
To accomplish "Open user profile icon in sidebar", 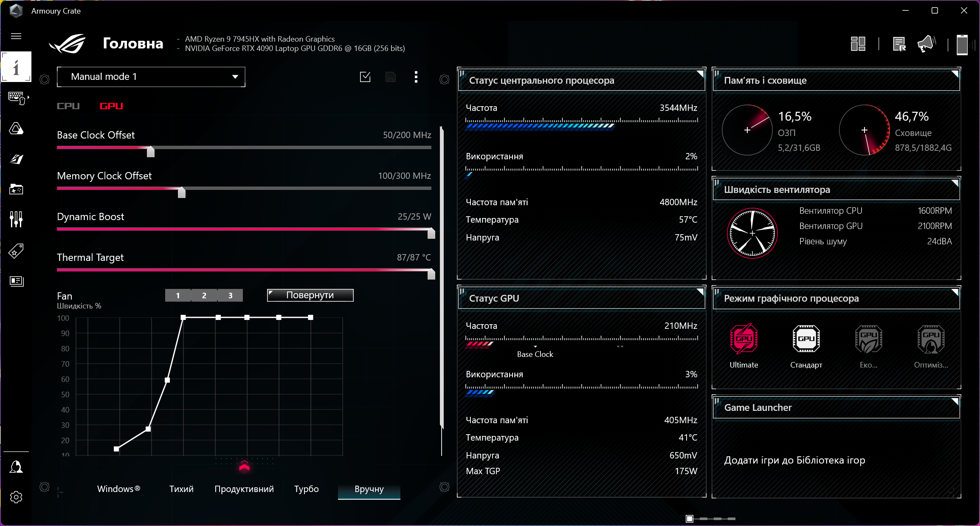I will tap(16, 467).
